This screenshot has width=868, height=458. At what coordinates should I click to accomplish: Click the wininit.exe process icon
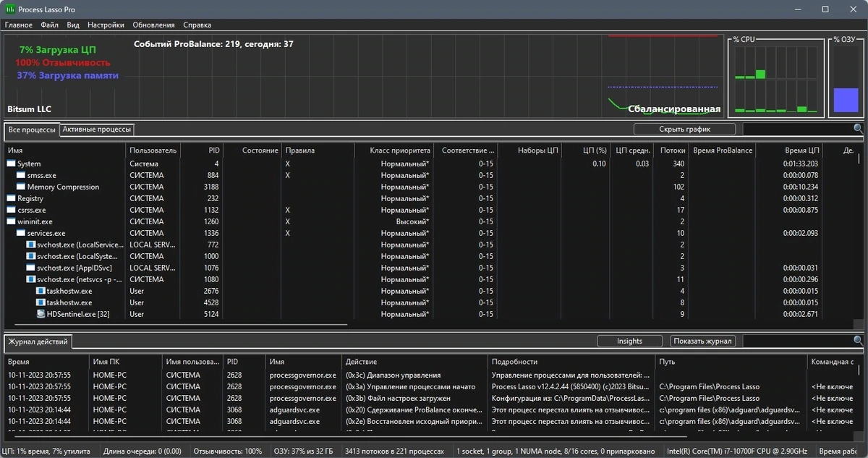tap(11, 221)
